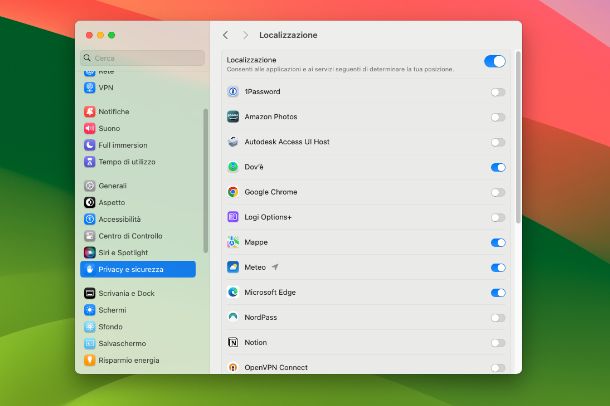The image size is (610, 406).
Task: Disable location for Mappe
Action: [498, 243]
